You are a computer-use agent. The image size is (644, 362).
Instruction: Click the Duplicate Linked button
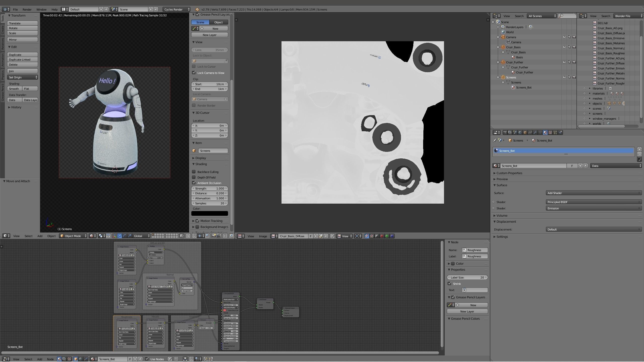point(22,60)
